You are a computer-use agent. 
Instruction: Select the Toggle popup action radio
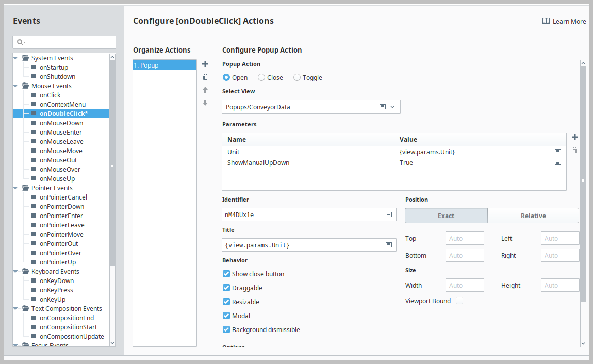(x=297, y=78)
